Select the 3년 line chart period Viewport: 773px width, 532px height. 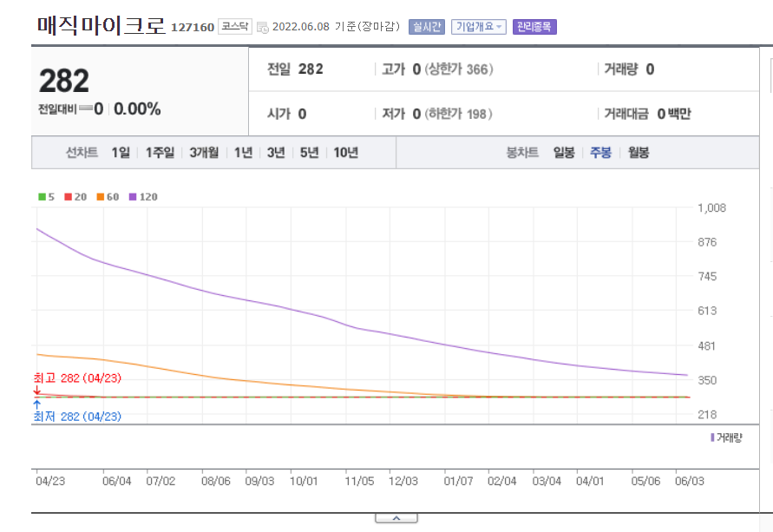(276, 153)
